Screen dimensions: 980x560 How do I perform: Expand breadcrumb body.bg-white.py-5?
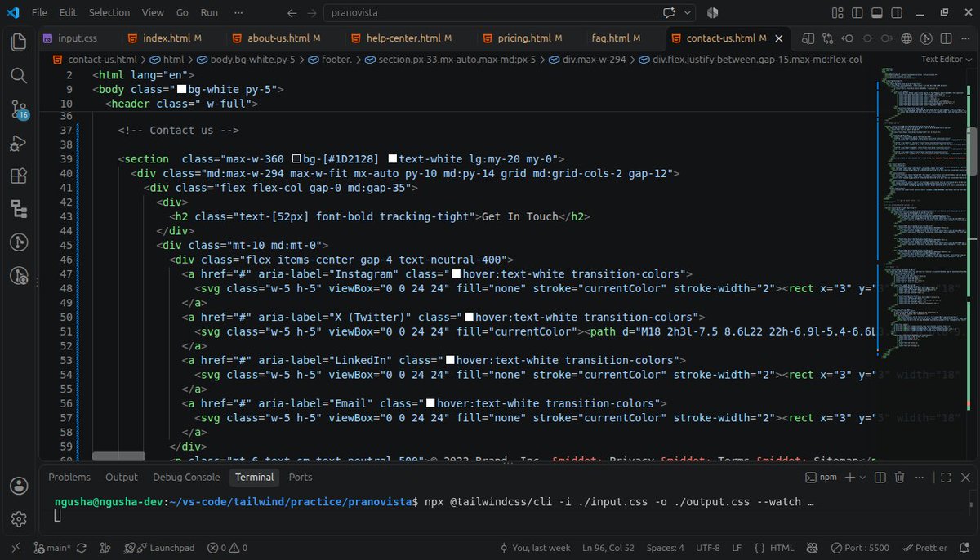(246, 60)
